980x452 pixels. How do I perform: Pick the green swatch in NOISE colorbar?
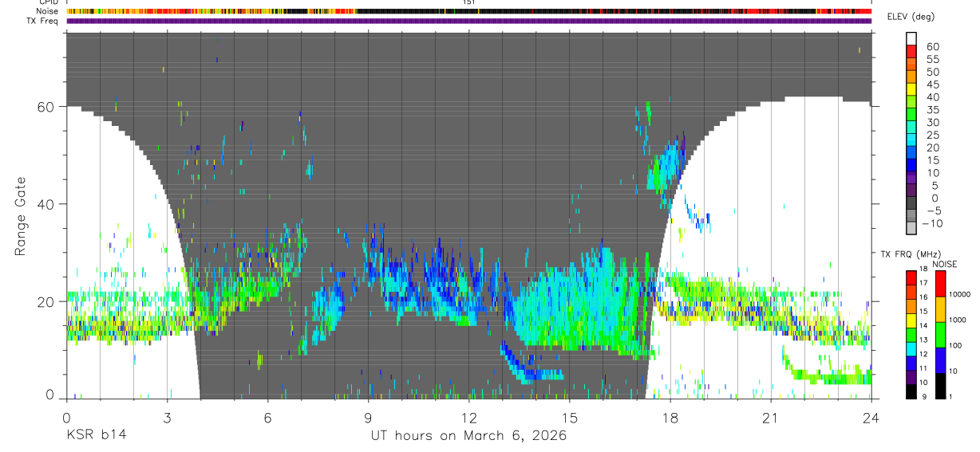(x=942, y=334)
